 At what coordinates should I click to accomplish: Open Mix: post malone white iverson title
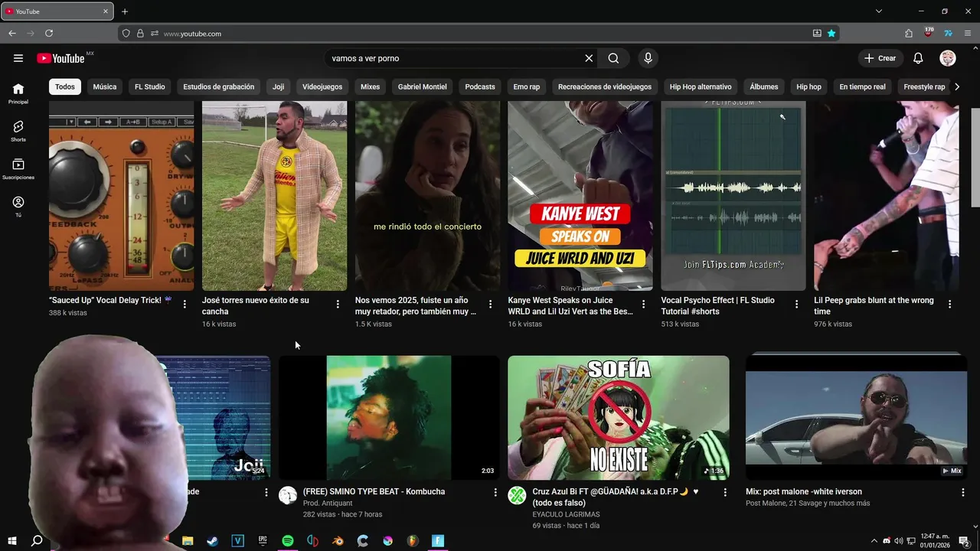[804, 492]
